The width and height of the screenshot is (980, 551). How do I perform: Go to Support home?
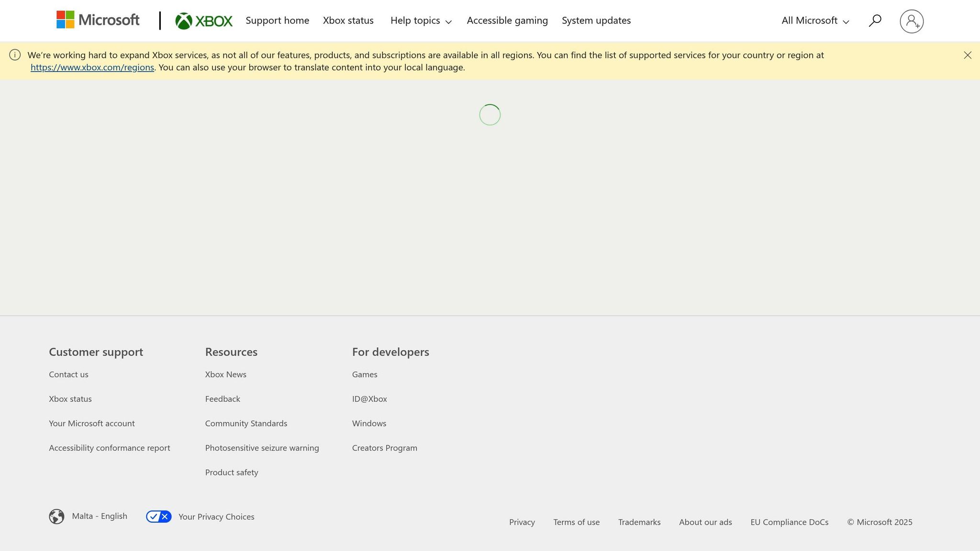click(x=278, y=21)
